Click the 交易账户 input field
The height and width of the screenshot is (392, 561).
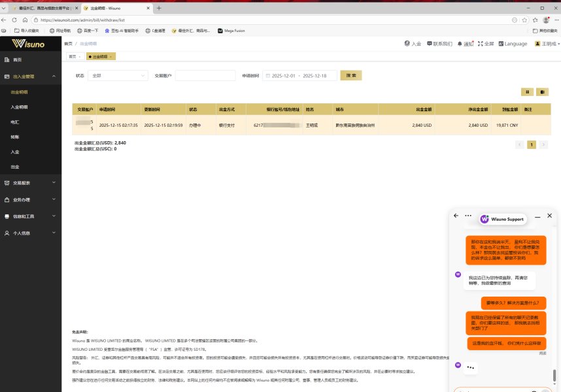pos(205,76)
